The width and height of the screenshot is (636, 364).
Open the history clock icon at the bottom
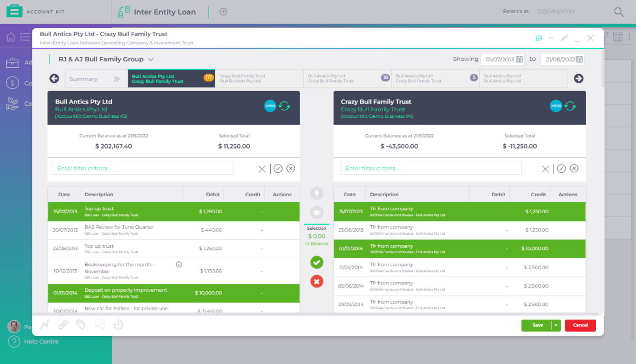point(119,325)
